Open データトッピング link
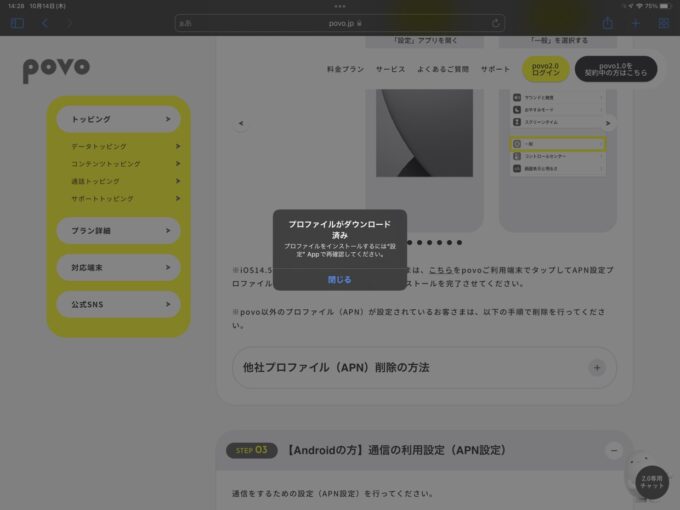This screenshot has height=510, width=680. coord(125,147)
